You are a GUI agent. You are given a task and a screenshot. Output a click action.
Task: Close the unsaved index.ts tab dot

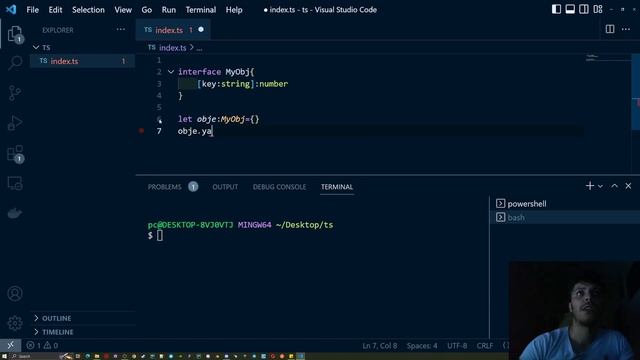click(x=201, y=29)
